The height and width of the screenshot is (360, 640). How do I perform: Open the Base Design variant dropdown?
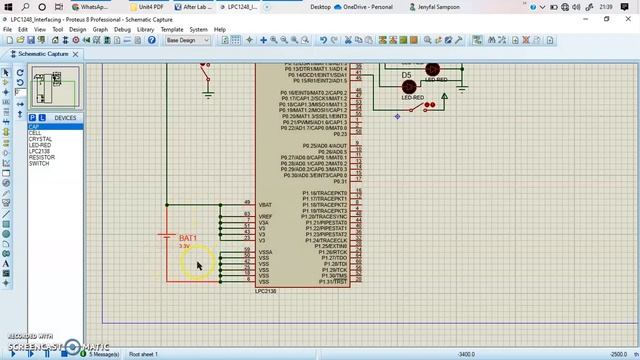click(x=188, y=40)
